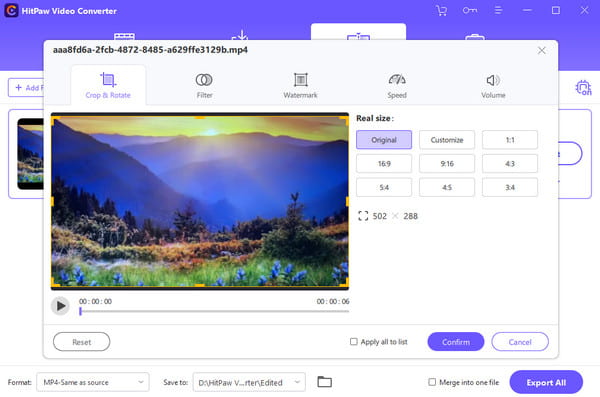Click the video timeline seek bar

pos(215,311)
